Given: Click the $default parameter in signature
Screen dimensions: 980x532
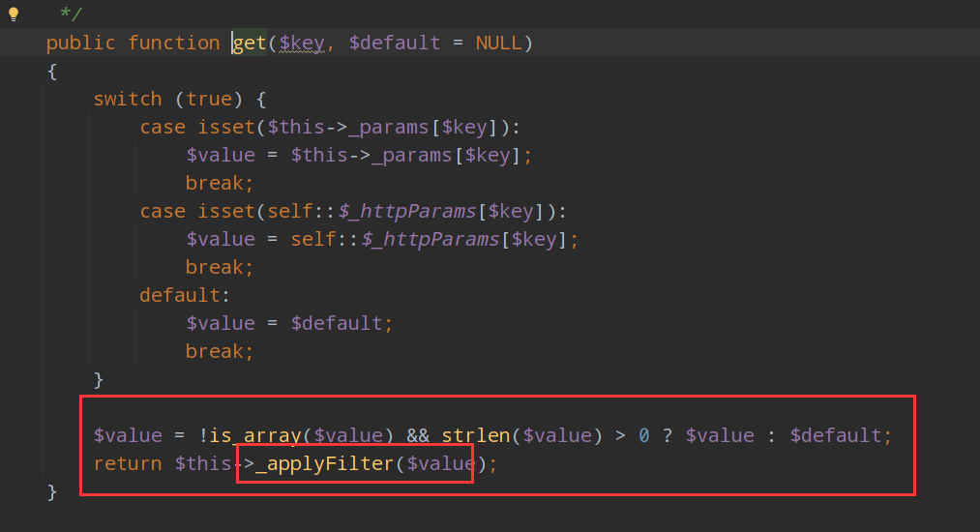Looking at the screenshot, I should (x=395, y=43).
